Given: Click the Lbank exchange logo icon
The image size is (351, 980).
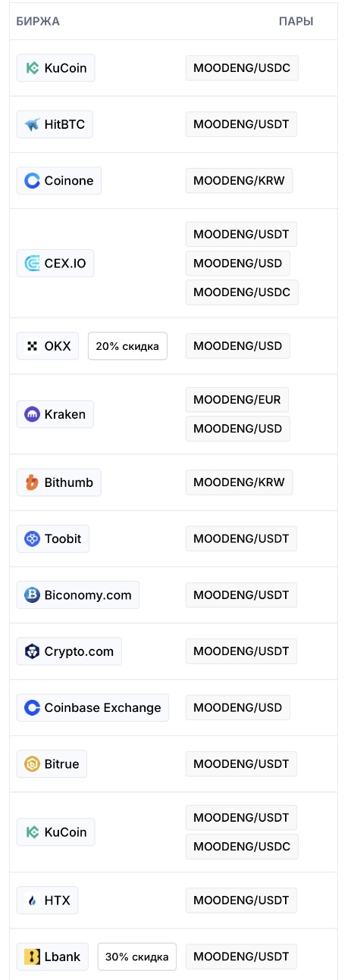Looking at the screenshot, I should click(x=32, y=957).
